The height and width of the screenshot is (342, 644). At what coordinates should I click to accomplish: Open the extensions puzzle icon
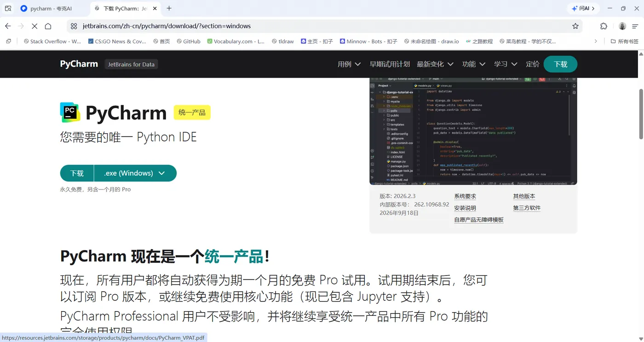click(x=604, y=26)
